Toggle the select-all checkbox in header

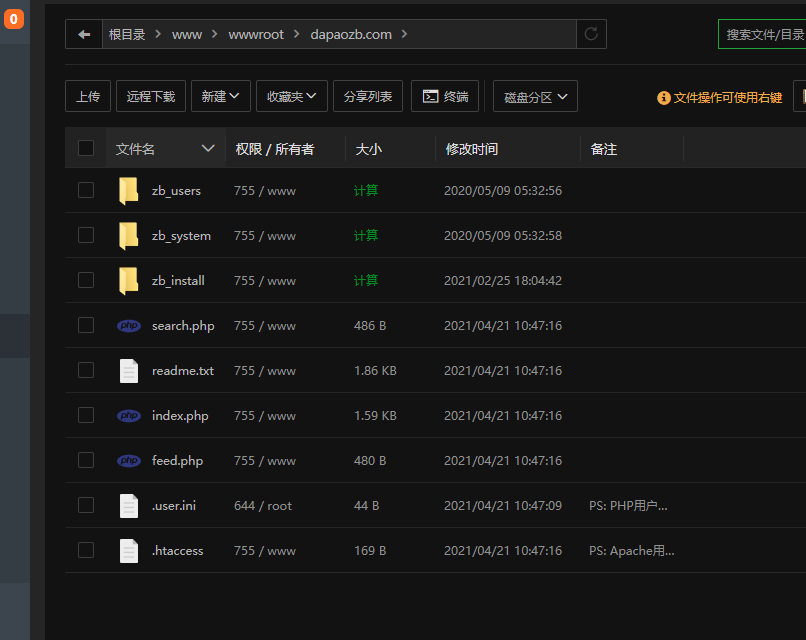tap(86, 149)
